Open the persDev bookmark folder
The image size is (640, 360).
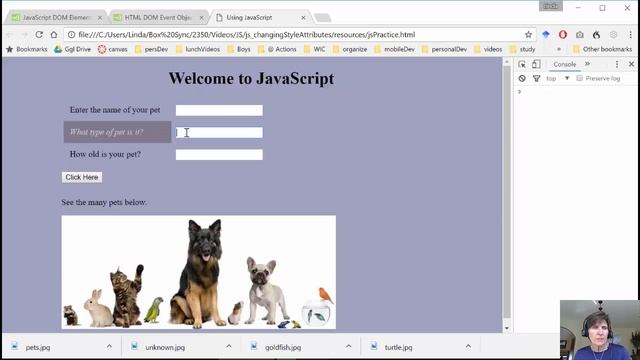click(151, 49)
